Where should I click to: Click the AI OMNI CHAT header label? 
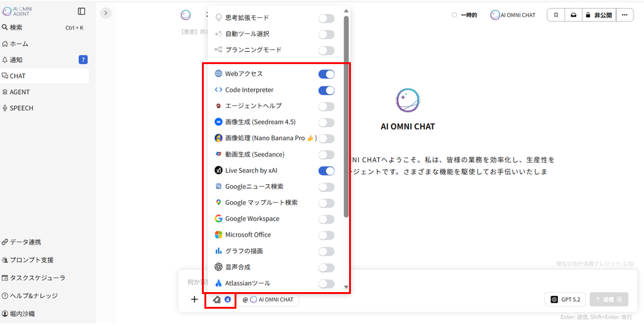(x=513, y=15)
